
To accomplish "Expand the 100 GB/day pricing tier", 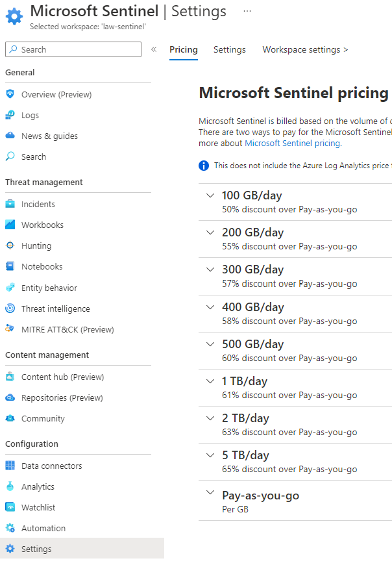I will tap(210, 195).
